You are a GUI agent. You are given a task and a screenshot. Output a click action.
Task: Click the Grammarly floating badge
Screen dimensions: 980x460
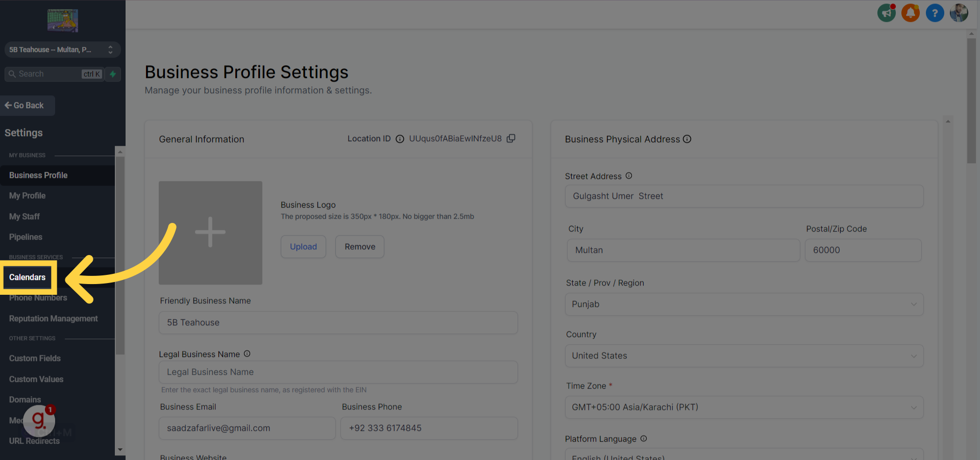(x=39, y=420)
